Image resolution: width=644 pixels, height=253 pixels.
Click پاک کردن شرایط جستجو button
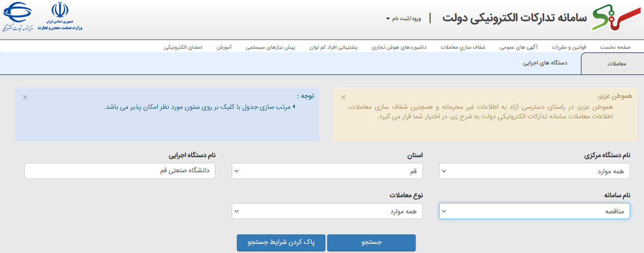(x=281, y=242)
